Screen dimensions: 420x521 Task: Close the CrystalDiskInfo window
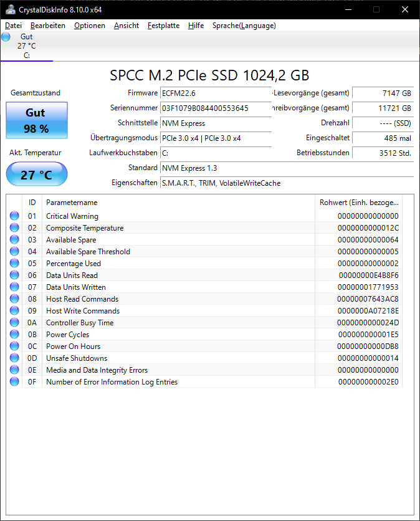(x=404, y=9)
